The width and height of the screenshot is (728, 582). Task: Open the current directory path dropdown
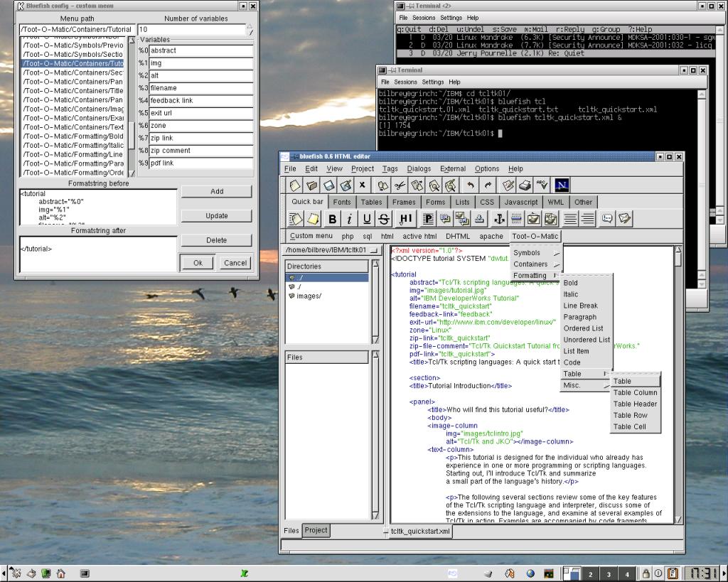331,250
